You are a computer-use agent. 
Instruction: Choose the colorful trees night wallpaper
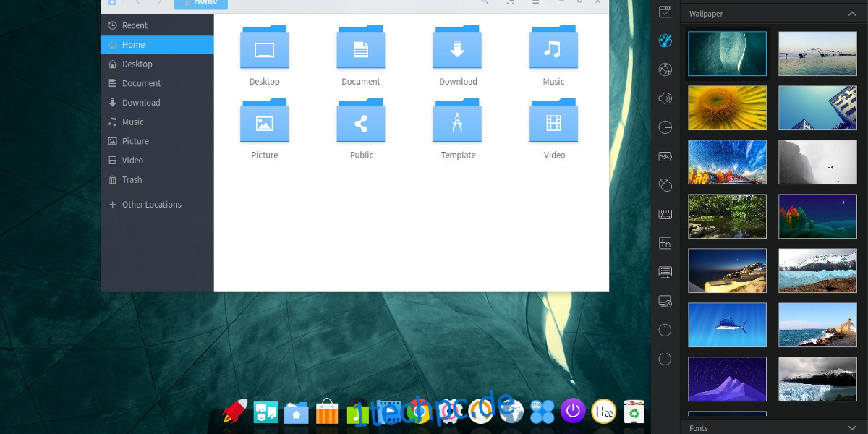(x=817, y=216)
